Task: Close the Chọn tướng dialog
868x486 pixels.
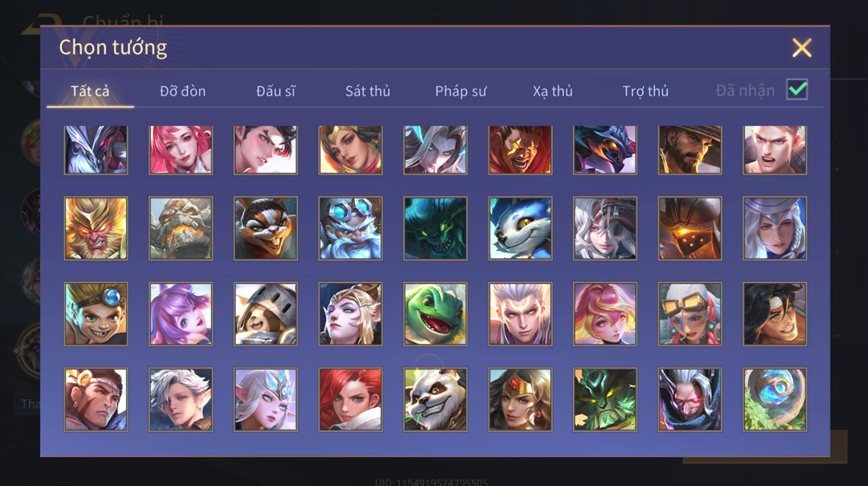Action: (x=802, y=48)
